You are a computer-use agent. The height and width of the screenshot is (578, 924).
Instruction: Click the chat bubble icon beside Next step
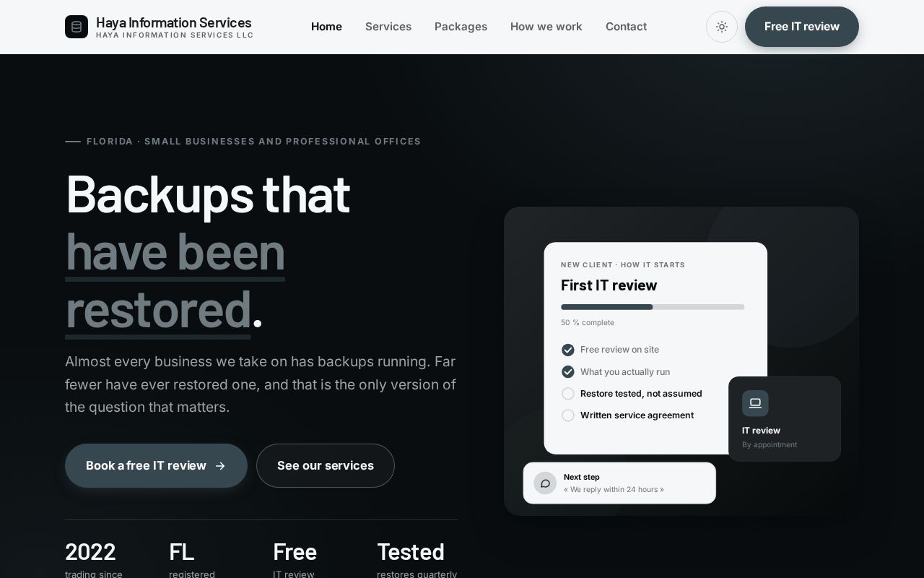(545, 483)
